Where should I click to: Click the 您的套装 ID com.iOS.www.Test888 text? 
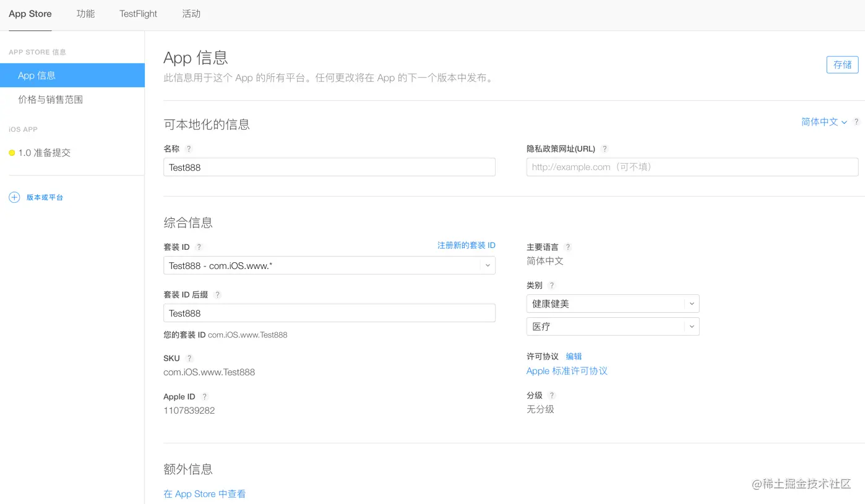pyautogui.click(x=225, y=335)
